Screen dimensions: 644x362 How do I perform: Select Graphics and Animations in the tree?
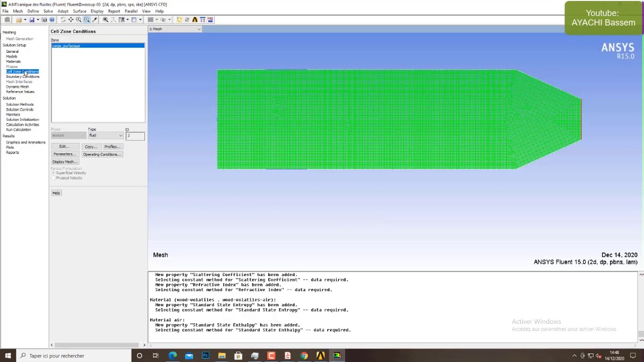(26, 142)
